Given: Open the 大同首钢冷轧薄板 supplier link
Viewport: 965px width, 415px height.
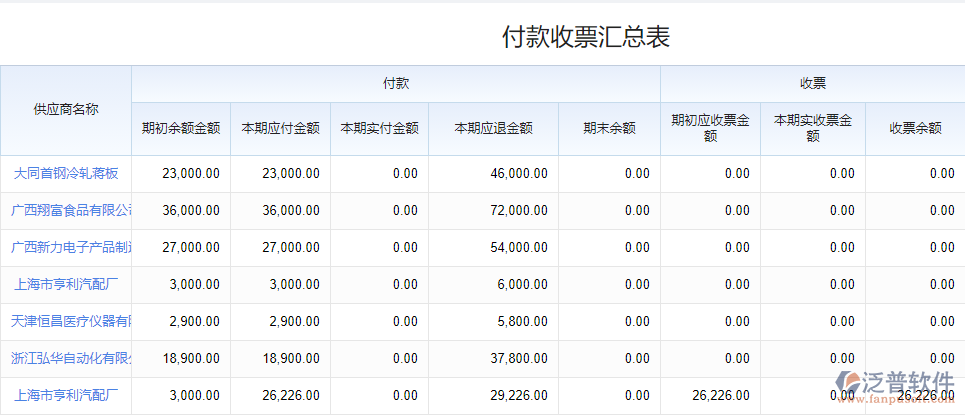Looking at the screenshot, I should tap(66, 174).
